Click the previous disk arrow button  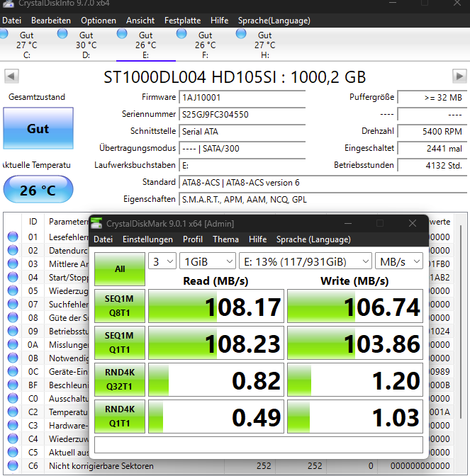tap(11, 76)
